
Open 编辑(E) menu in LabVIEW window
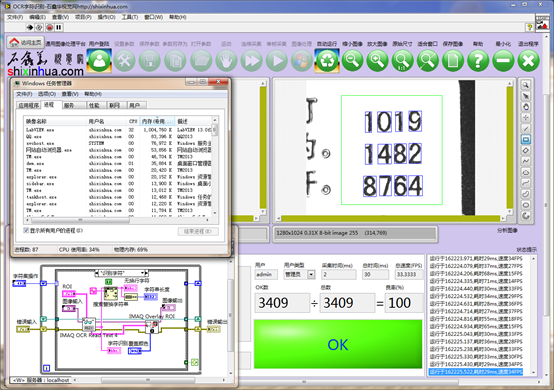pyautogui.click(x=37, y=17)
